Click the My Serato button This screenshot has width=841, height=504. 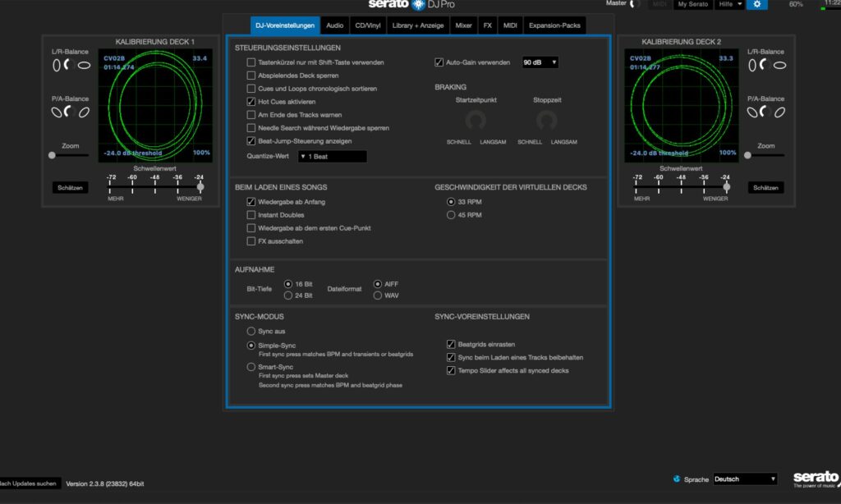pos(694,5)
